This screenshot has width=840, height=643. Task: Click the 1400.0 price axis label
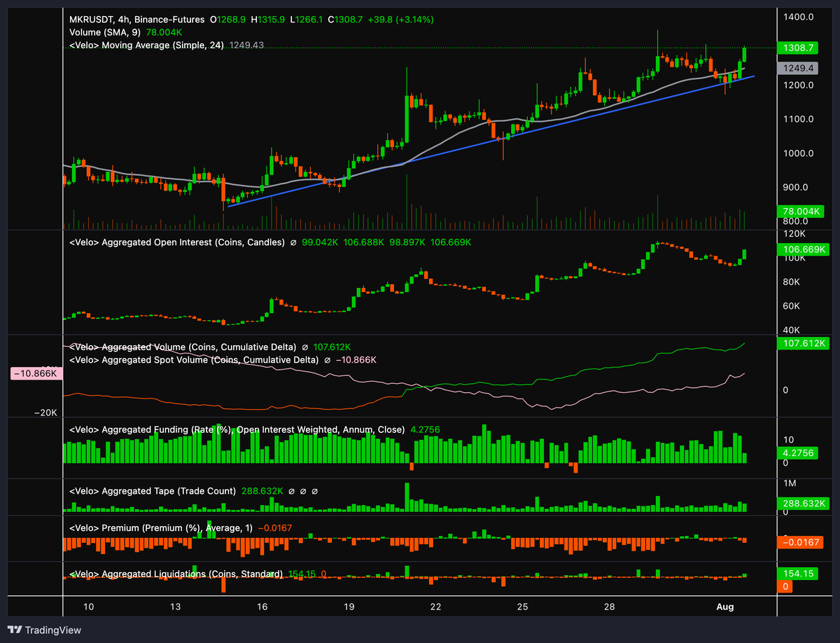tap(798, 17)
